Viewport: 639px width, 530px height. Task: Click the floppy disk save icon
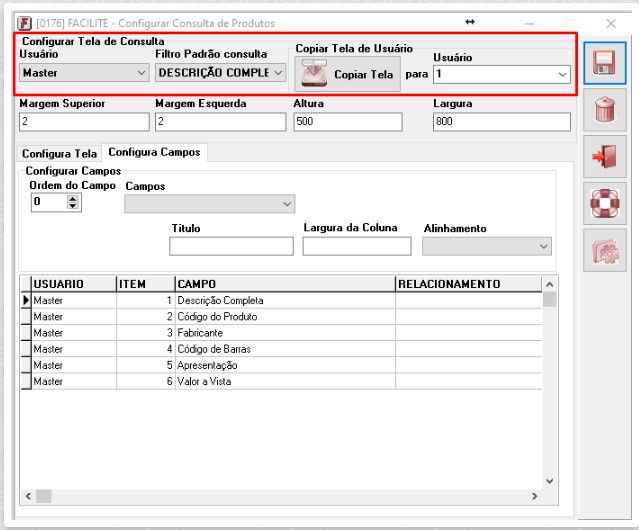604,63
